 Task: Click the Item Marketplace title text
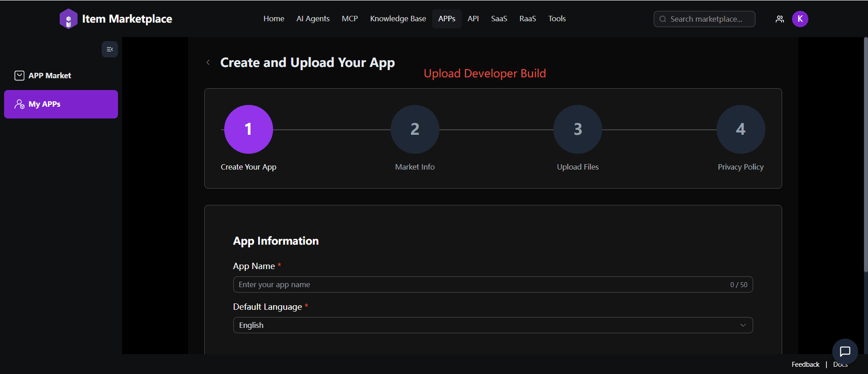[127, 19]
